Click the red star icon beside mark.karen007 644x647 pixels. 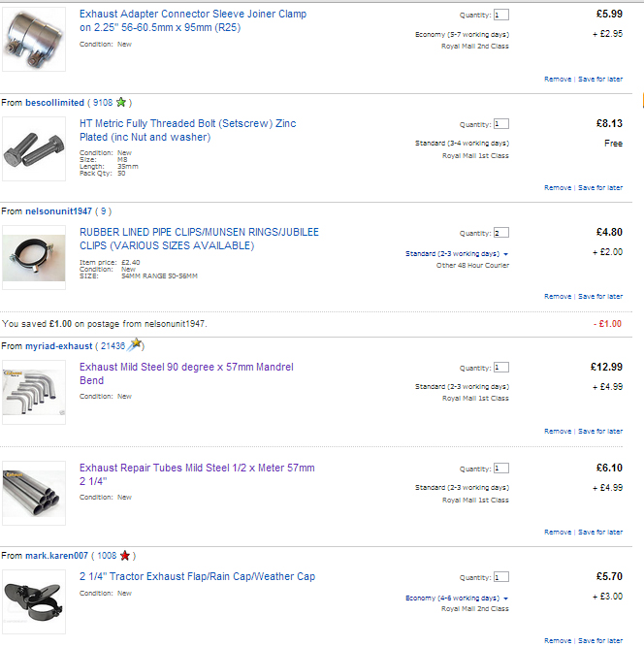(125, 556)
